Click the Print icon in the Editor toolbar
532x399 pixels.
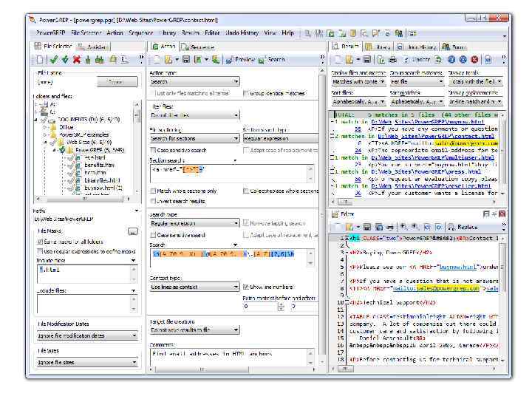[x=390, y=227]
